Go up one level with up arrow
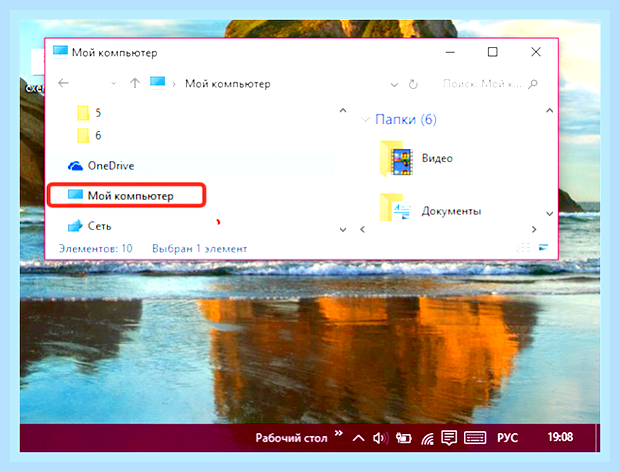Screen dimensions: 620x472 135,83
